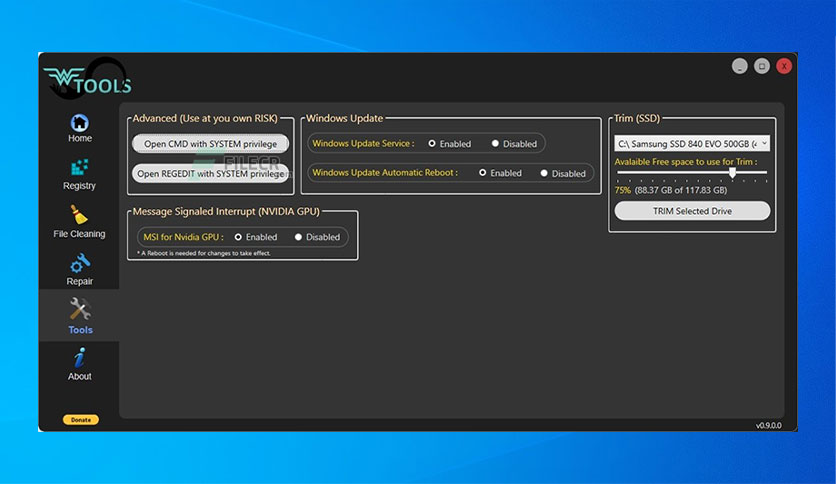The height and width of the screenshot is (484, 836).
Task: Minimize the WTools window
Action: click(739, 66)
